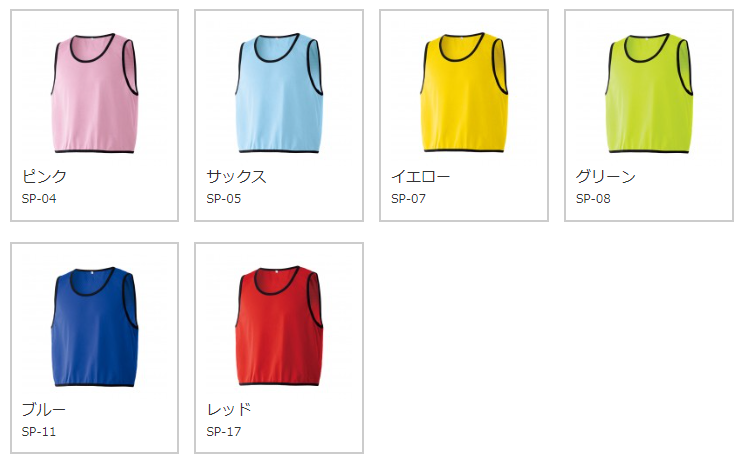743x456 pixels.
Task: Select the sax blue bib vest image
Action: pos(280,93)
